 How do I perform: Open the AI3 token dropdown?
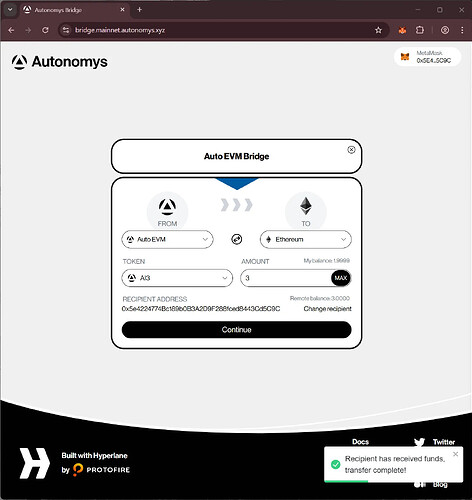click(177, 278)
